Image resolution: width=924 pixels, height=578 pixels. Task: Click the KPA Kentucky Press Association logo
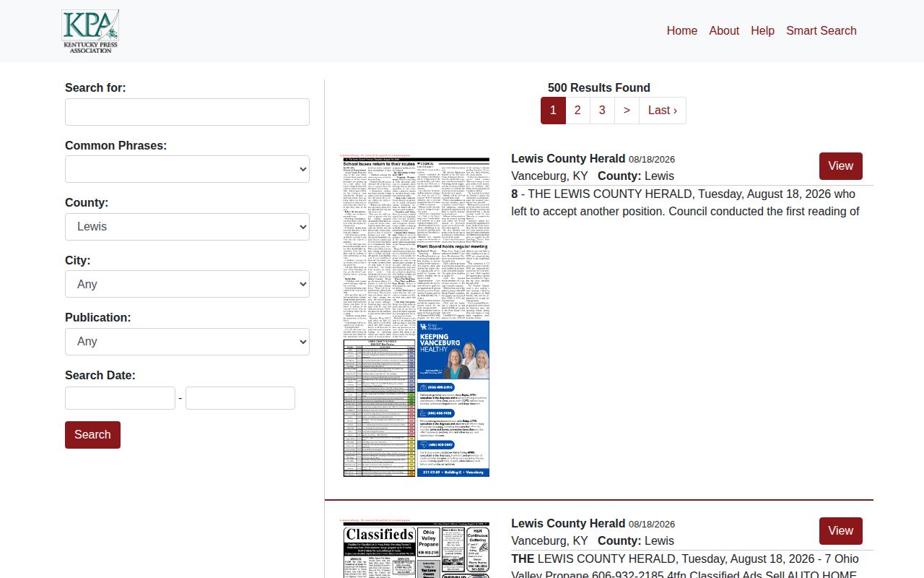[90, 31]
